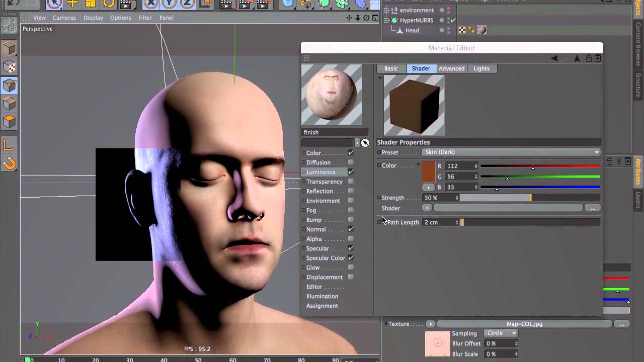Click the Axis mode icon
This screenshot has width=644, height=362.
click(9, 145)
